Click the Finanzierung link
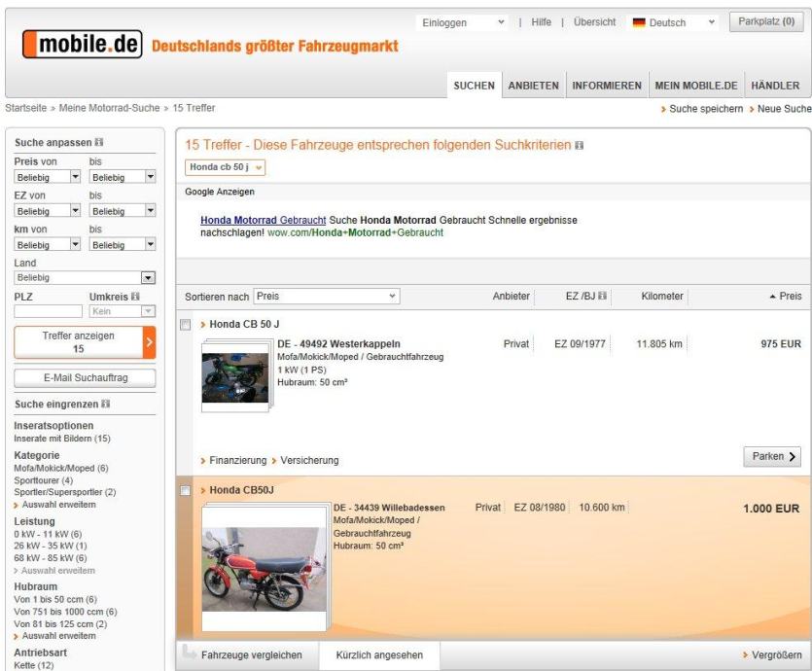 click(237, 460)
